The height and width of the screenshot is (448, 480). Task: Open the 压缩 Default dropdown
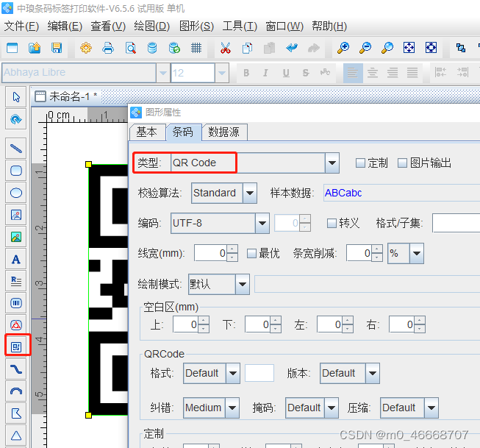pos(431,408)
